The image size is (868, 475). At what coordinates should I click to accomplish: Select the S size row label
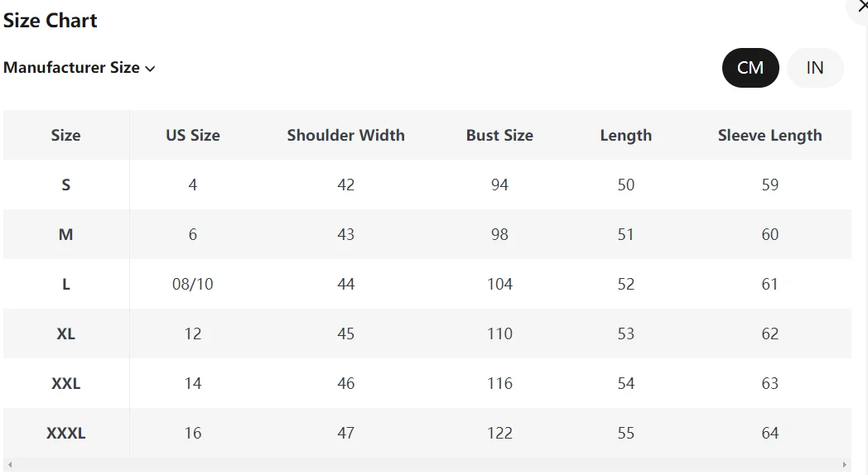point(65,185)
